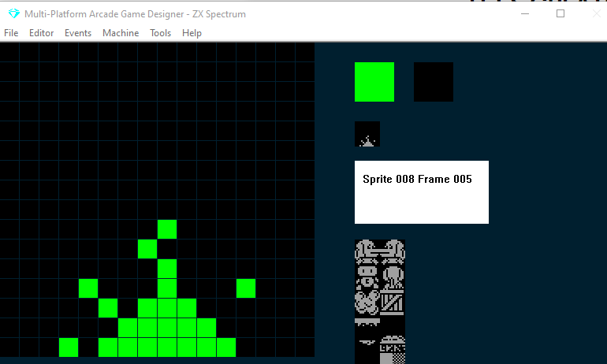This screenshot has width=607, height=364.
Task: Open the Events menu
Action: point(78,33)
